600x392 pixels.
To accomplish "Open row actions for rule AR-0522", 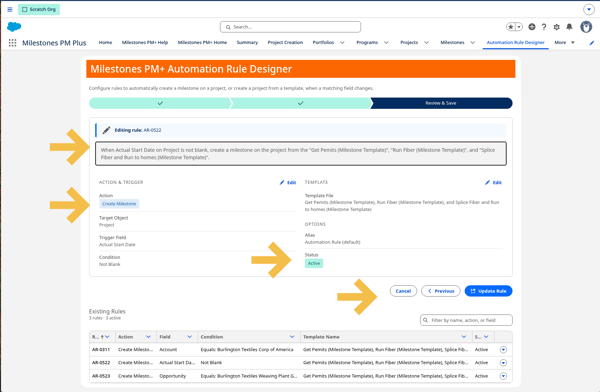I will (x=503, y=363).
